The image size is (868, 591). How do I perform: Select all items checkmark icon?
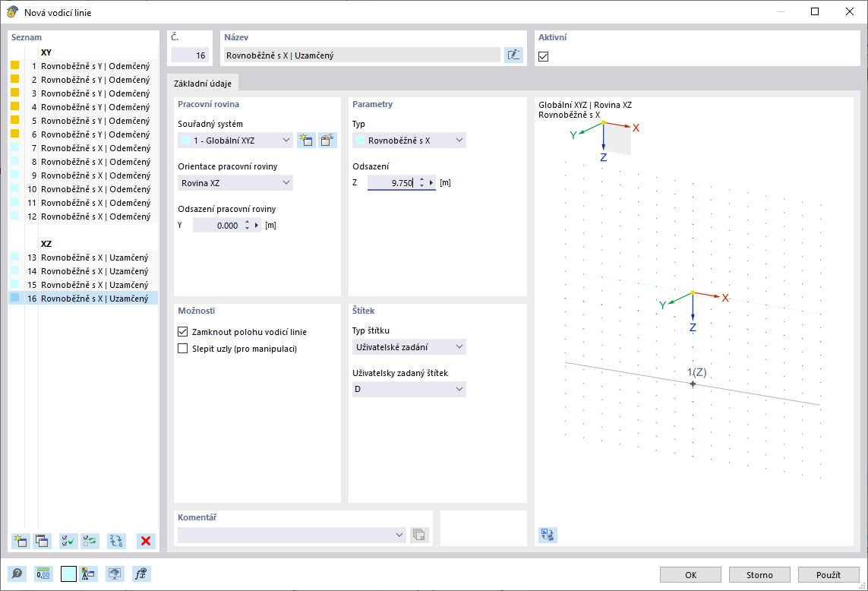pyautogui.click(x=68, y=541)
